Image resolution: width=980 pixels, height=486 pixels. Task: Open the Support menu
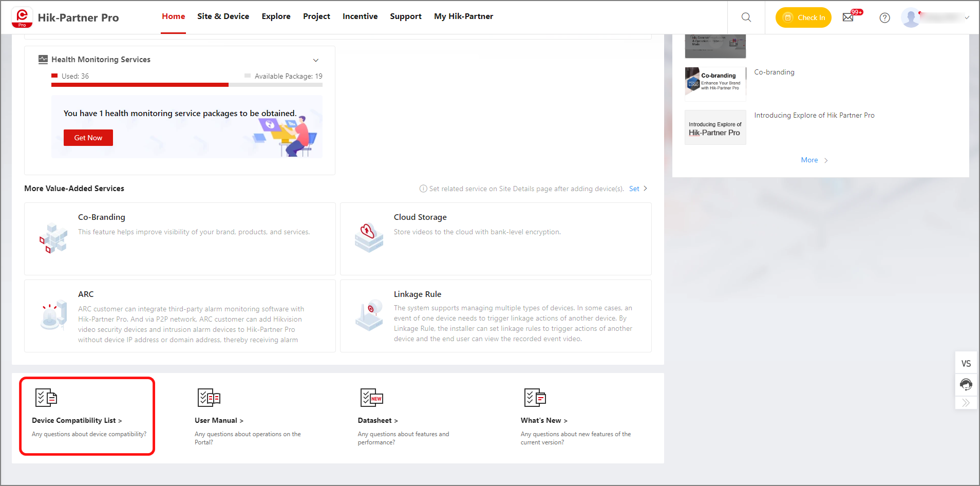(406, 16)
